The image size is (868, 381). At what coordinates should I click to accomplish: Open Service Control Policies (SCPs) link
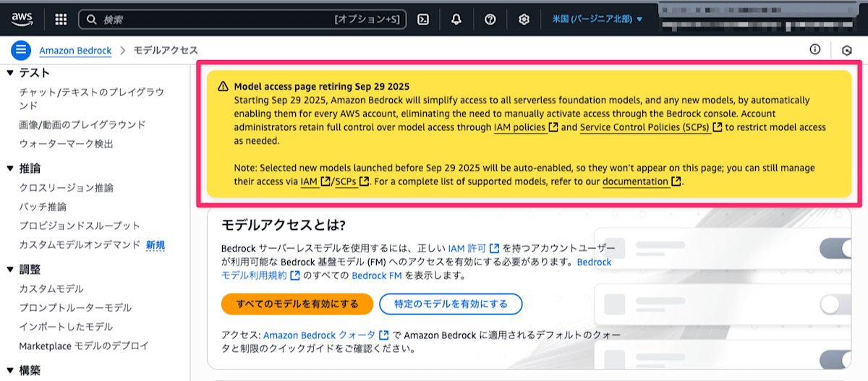(651, 127)
